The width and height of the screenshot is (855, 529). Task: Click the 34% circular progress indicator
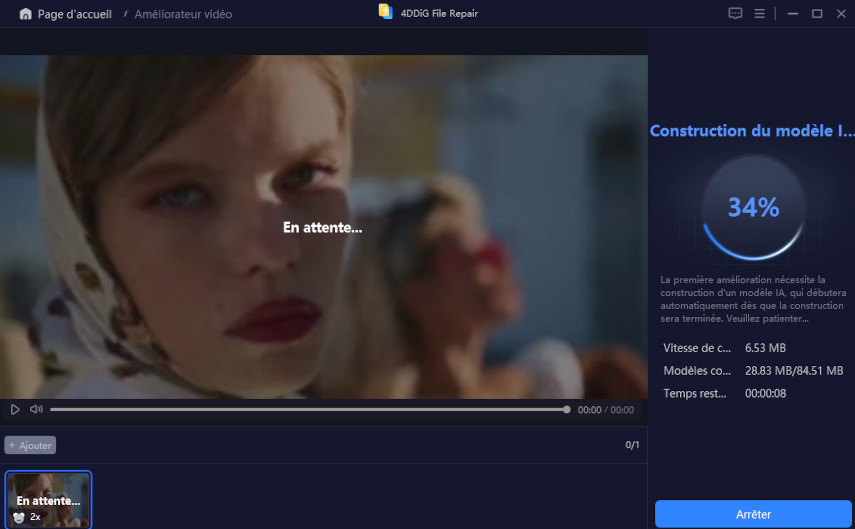click(x=754, y=207)
